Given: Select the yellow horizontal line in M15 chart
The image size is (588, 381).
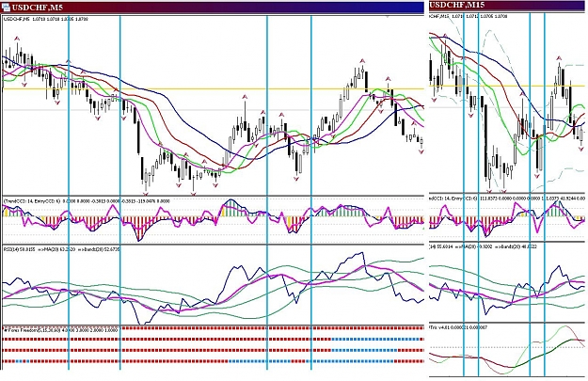Looking at the screenshot, I should pos(507,86).
